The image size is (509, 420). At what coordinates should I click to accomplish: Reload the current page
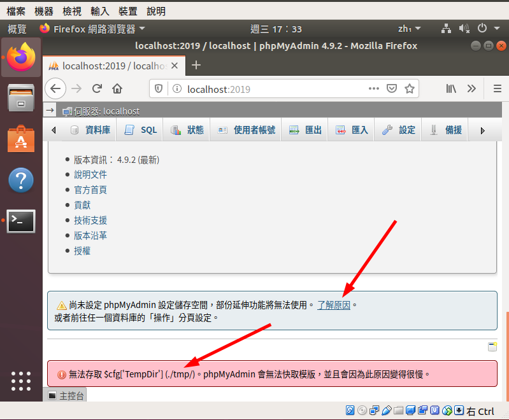click(97, 88)
